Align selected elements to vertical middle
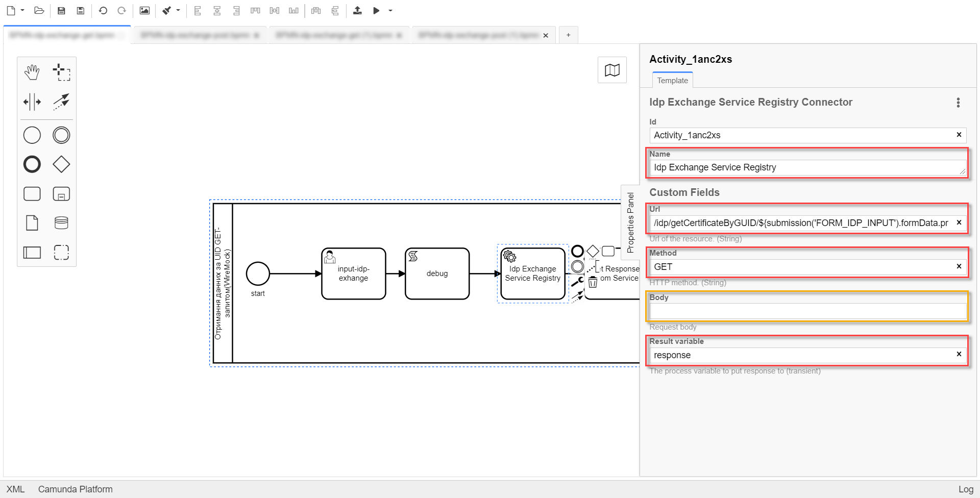980x498 pixels. click(x=275, y=10)
